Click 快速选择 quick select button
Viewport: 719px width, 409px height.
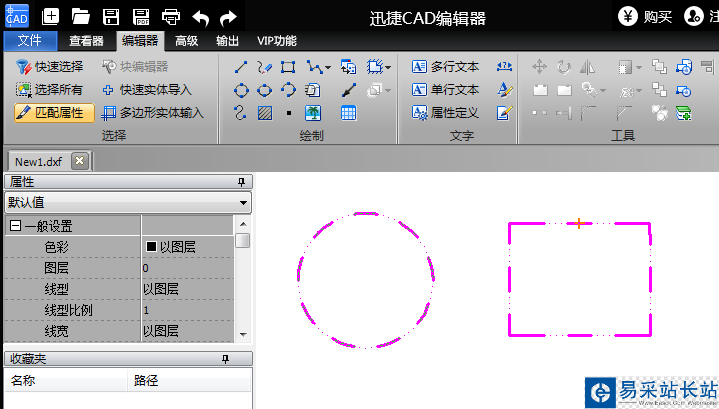click(50, 67)
